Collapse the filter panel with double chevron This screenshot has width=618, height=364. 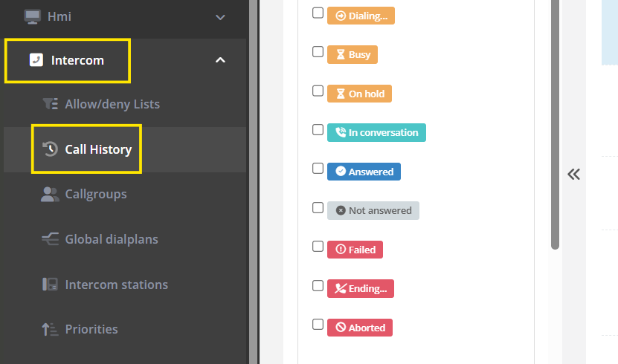point(573,175)
